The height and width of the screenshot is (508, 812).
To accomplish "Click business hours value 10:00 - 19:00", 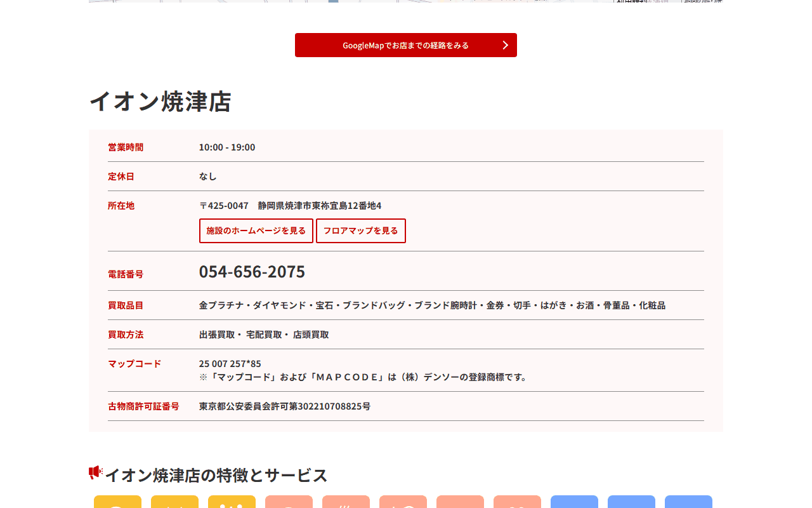I will point(227,147).
